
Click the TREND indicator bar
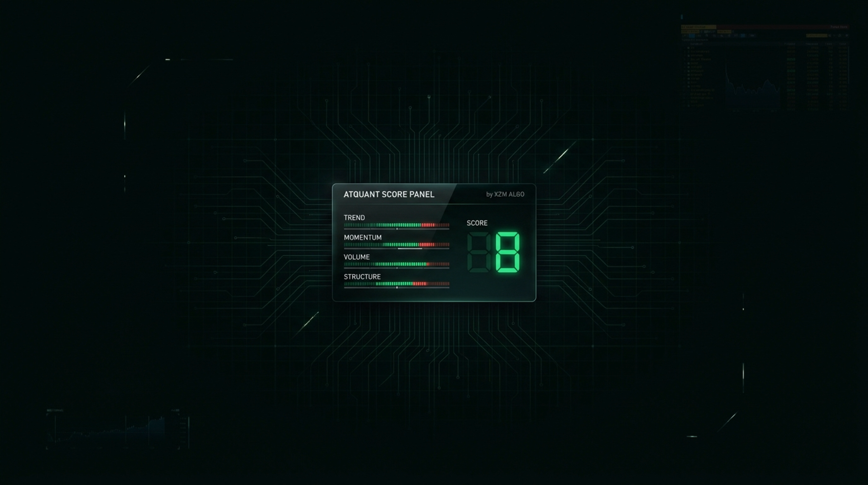click(396, 225)
